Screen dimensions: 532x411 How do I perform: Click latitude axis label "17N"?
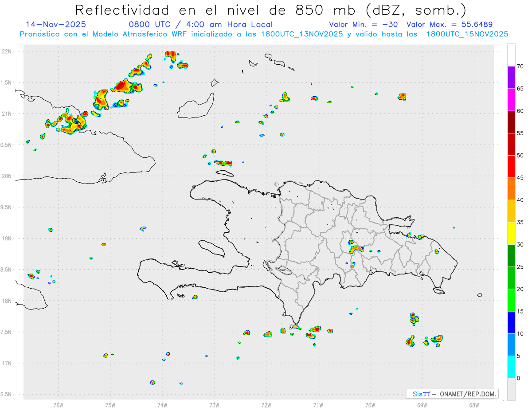pyautogui.click(x=8, y=363)
